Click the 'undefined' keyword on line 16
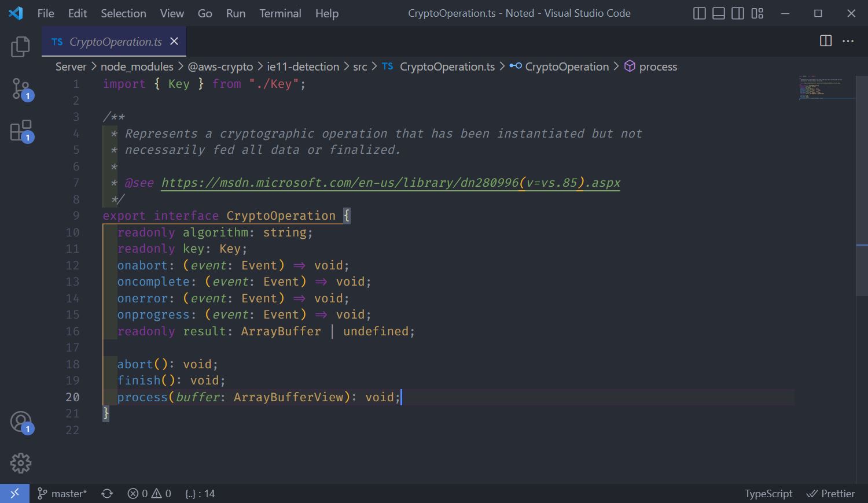Viewport: 868px width, 503px height. coord(376,331)
